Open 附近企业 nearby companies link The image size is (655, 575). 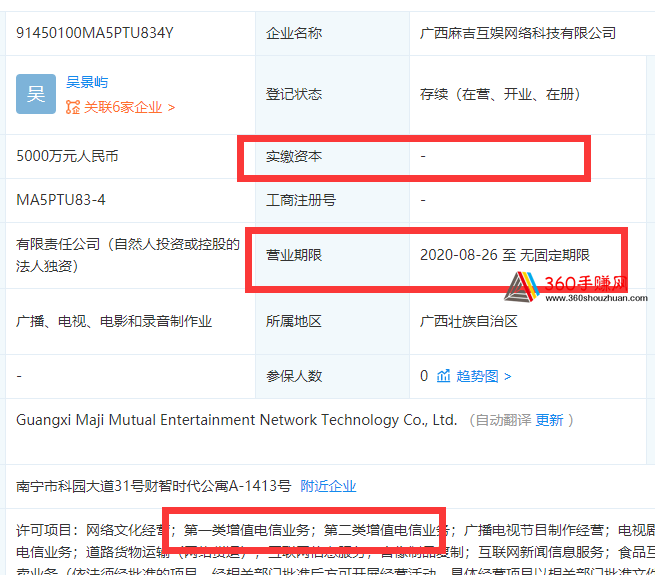328,486
